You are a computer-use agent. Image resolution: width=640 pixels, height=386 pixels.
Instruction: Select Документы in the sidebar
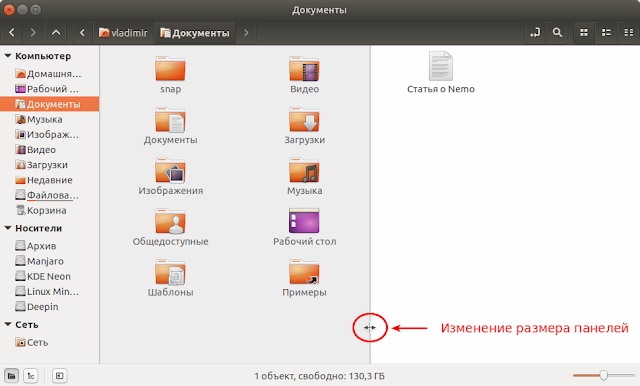point(49,104)
